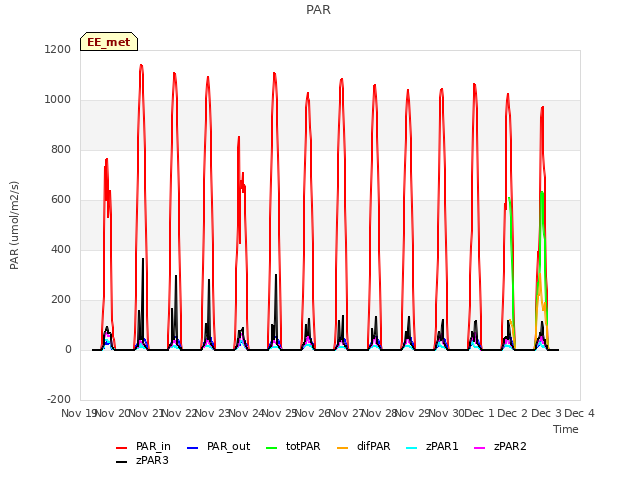The image size is (640, 480).
Task: Click the PAR_in peak on Nov 20
Action: [141, 65]
